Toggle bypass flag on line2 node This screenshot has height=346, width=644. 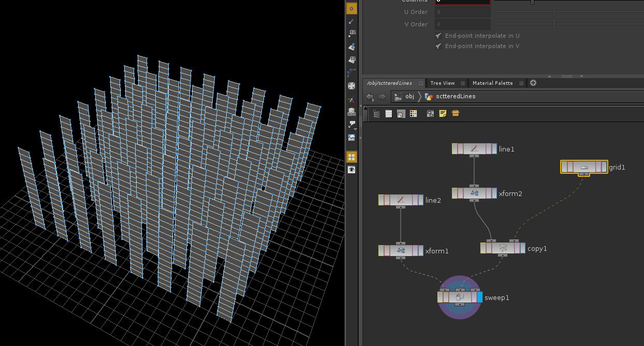point(381,200)
